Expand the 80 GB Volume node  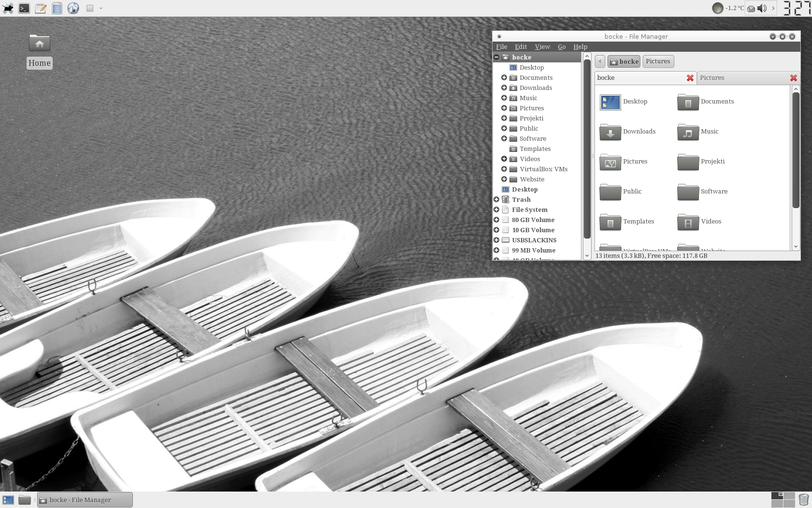click(496, 220)
